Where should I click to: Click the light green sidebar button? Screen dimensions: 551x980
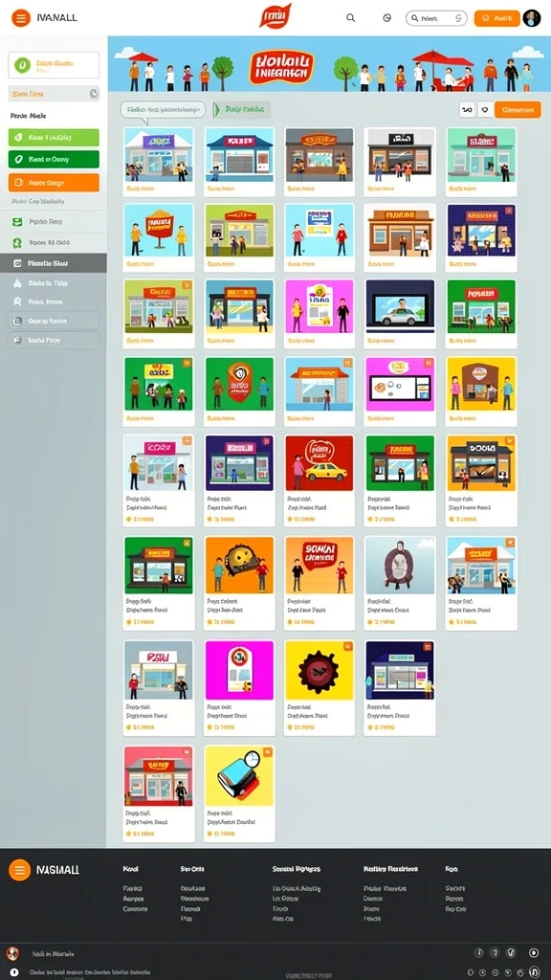pyautogui.click(x=54, y=138)
